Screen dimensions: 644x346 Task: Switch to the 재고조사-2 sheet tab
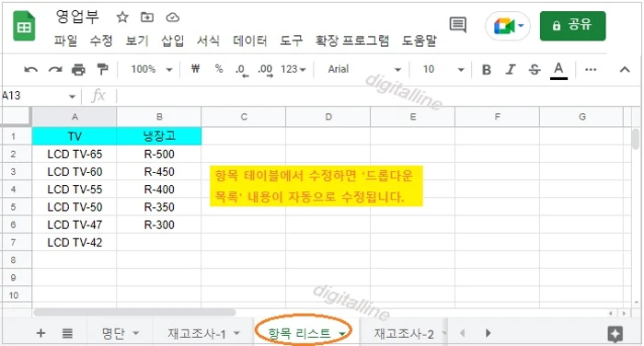click(x=404, y=333)
